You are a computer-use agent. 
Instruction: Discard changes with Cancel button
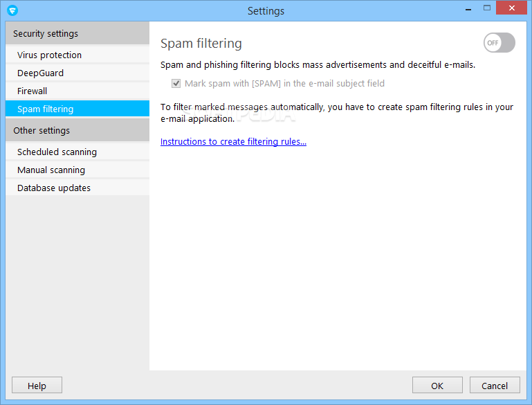point(495,386)
